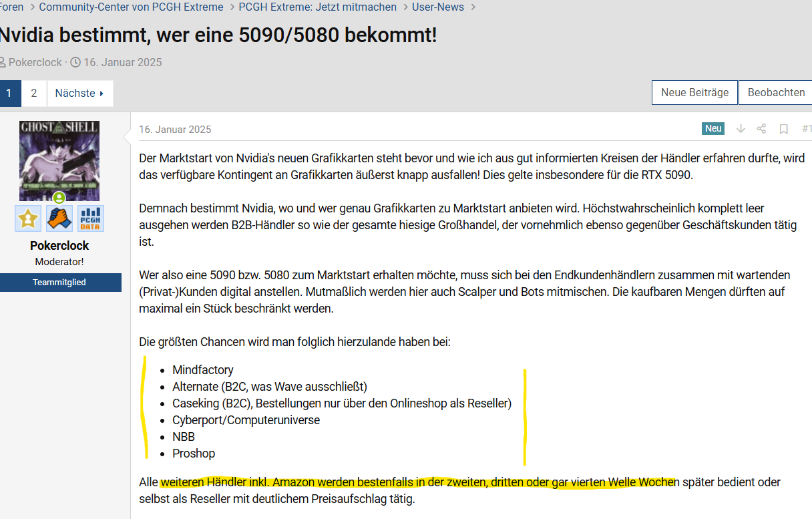Click paragraph starting 'Wer also eine 5090'
Screen dimensions: 812x519
pos(465,292)
